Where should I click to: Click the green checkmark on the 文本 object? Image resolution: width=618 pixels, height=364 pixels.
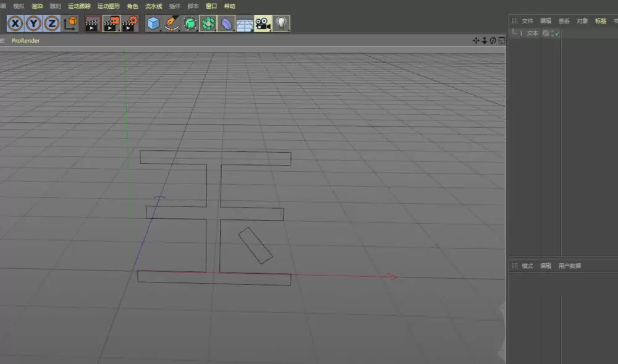[557, 33]
